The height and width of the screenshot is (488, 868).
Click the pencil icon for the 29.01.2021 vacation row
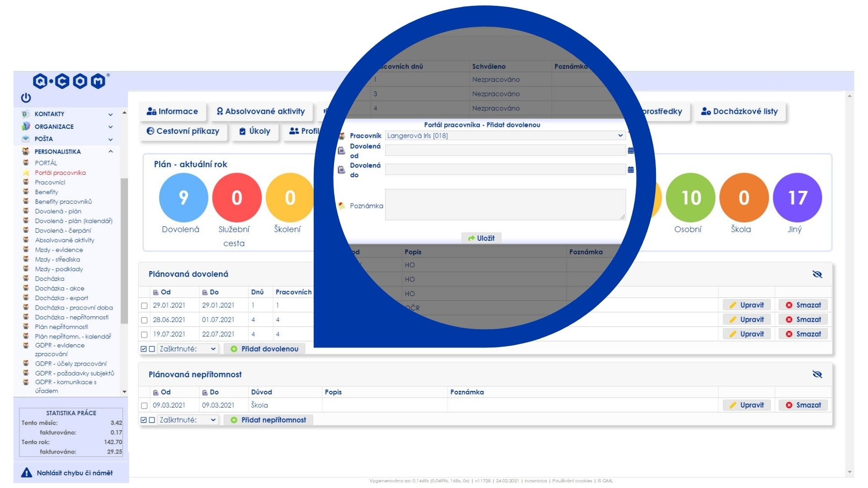tap(733, 305)
